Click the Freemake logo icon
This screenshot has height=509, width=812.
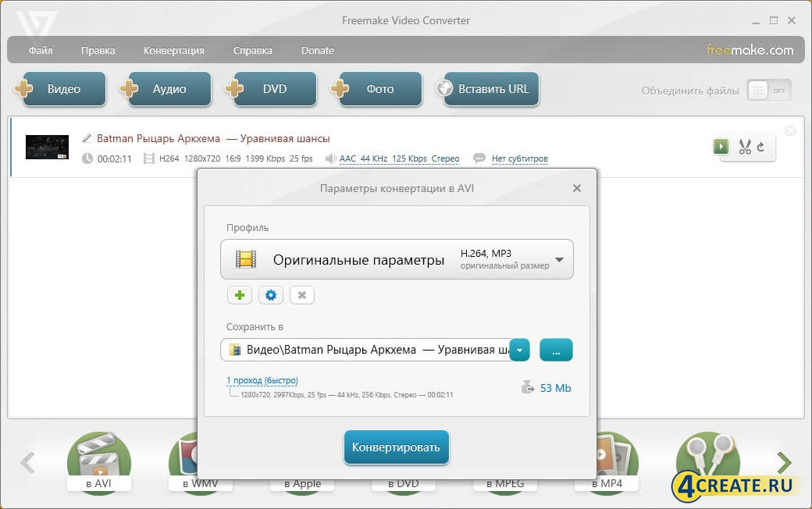(36, 23)
